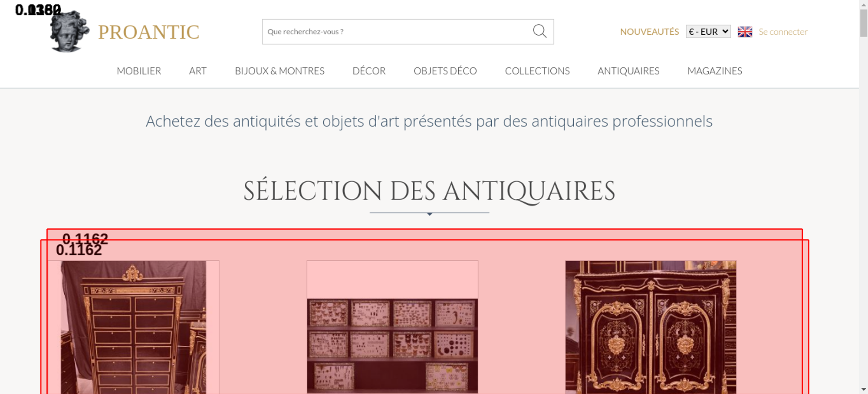Image resolution: width=868 pixels, height=394 pixels.
Task: Open the Décor menu
Action: click(369, 71)
